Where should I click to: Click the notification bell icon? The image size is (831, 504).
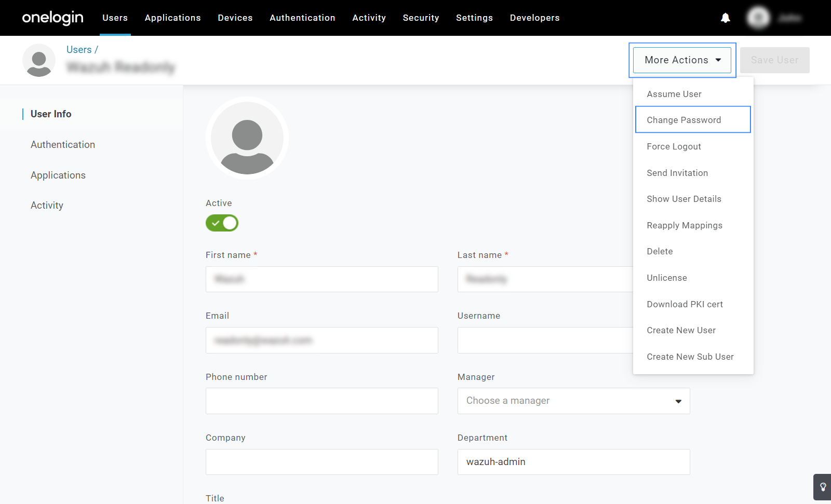click(x=725, y=18)
